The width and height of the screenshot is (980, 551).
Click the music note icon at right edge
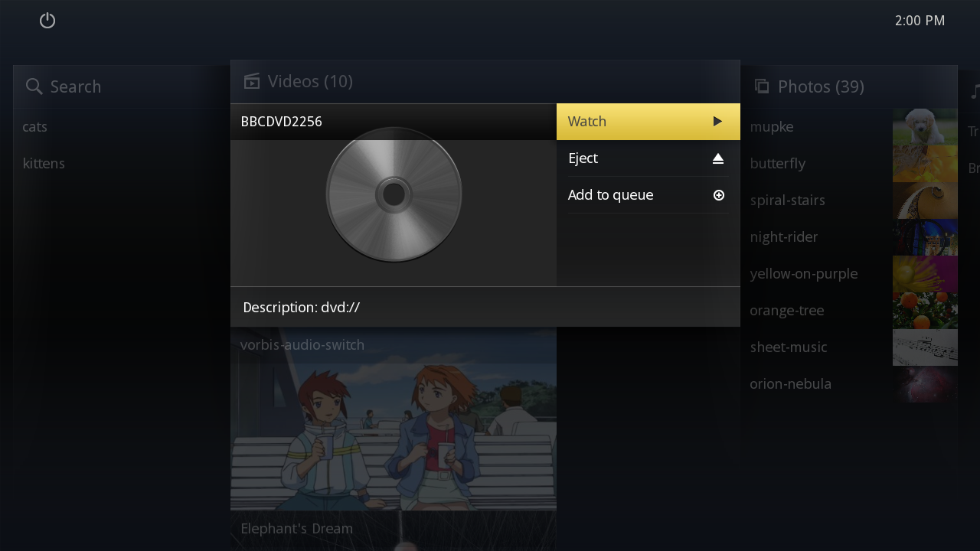click(x=975, y=90)
